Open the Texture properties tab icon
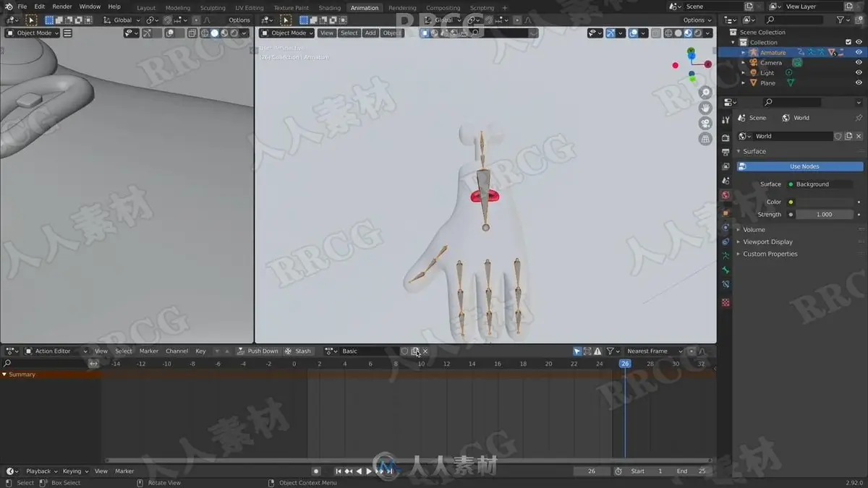This screenshot has height=488, width=868. [x=726, y=302]
